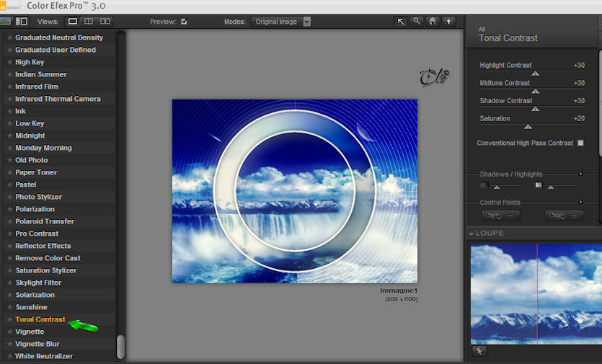Click the pin icon below the loupe
The image size is (602, 364).
[479, 350]
